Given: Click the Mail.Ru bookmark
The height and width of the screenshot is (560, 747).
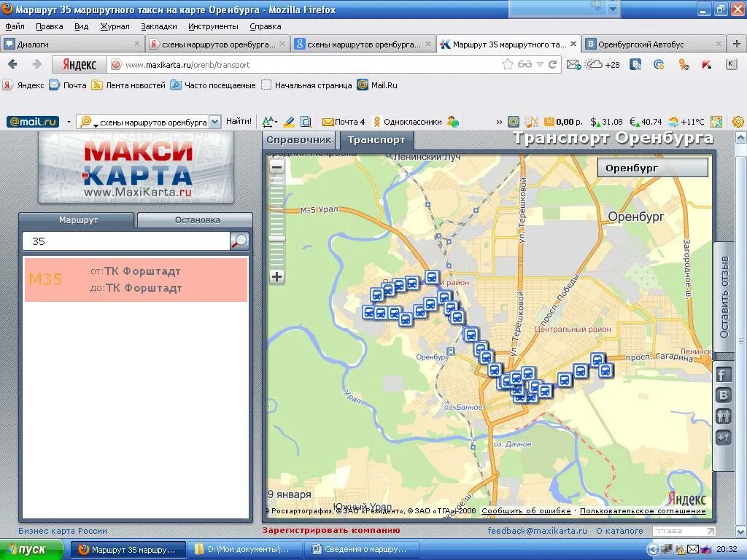Looking at the screenshot, I should pyautogui.click(x=377, y=85).
